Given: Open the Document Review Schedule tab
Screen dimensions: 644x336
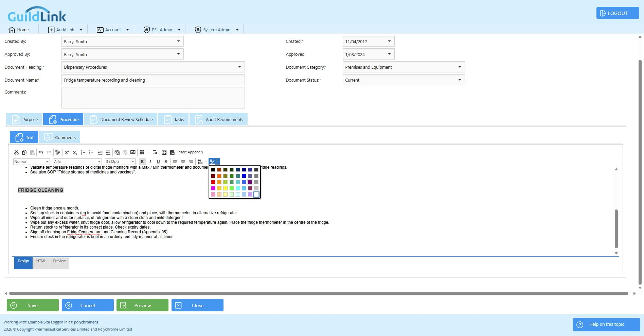Looking at the screenshot, I should [121, 119].
